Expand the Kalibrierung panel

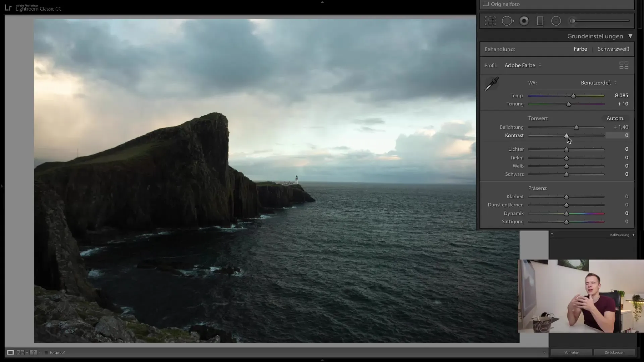(x=633, y=235)
